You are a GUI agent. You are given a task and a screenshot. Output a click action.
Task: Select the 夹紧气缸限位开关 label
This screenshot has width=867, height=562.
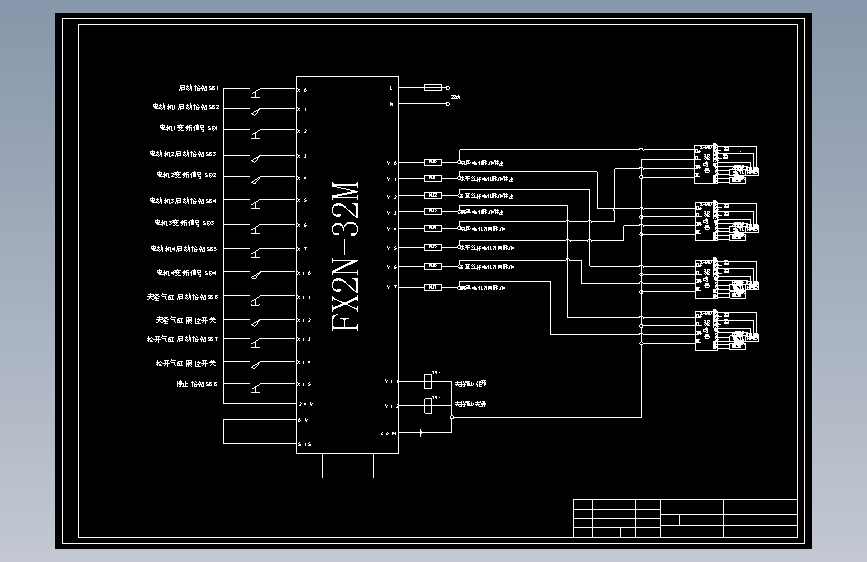186,320
